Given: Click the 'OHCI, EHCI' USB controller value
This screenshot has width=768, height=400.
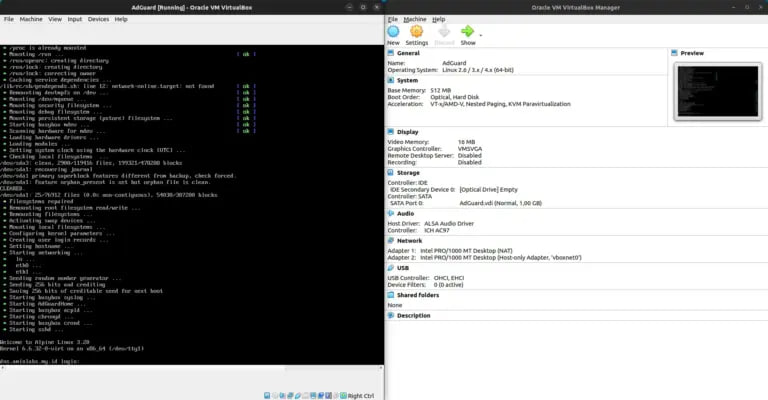Looking at the screenshot, I should coord(449,278).
